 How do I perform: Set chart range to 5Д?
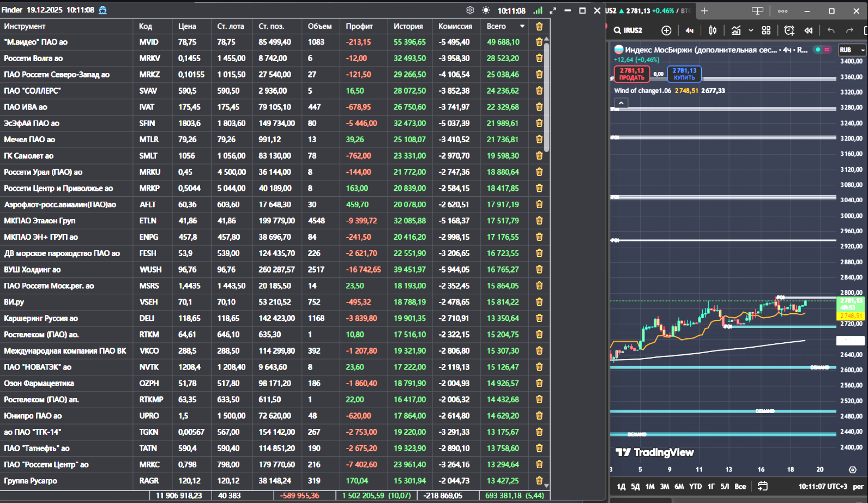coord(635,486)
